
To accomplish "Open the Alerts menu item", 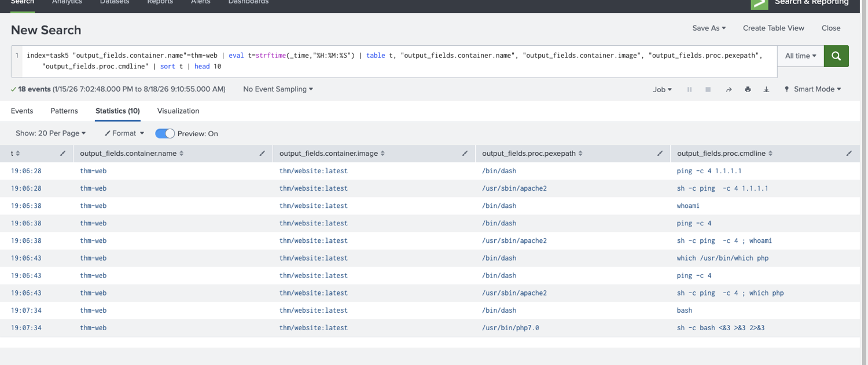I will tap(201, 2).
